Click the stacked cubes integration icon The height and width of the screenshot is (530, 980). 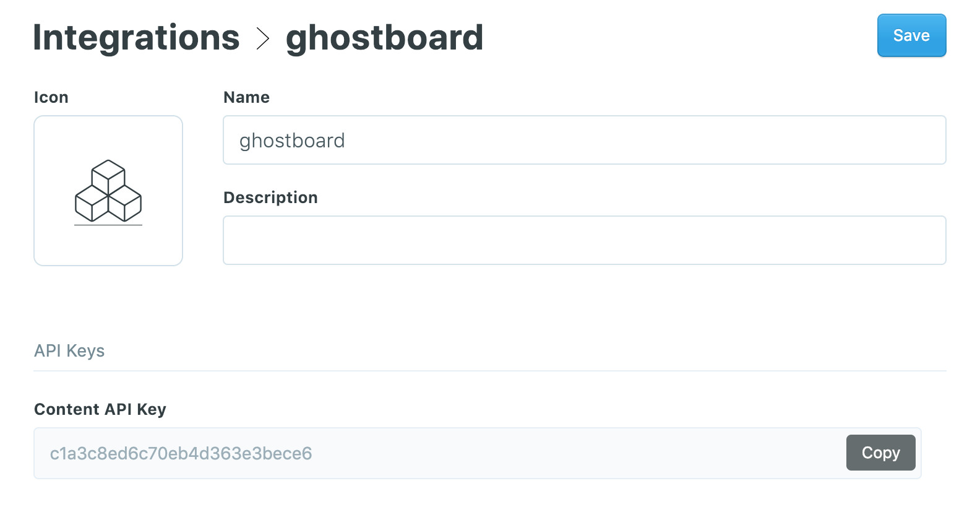tap(108, 191)
